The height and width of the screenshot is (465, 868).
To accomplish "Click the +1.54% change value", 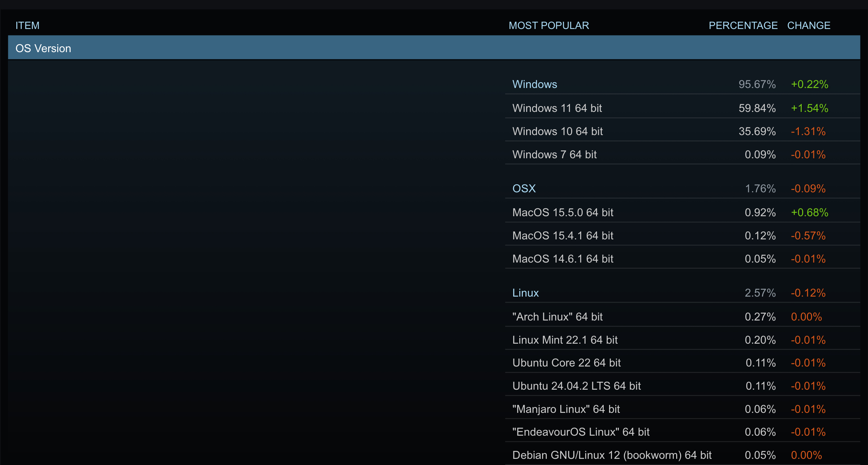I will (810, 108).
